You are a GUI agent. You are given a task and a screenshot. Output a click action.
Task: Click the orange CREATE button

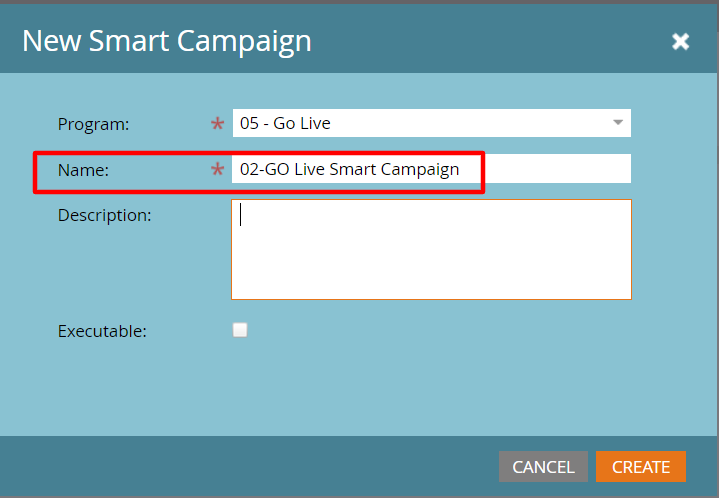641,467
